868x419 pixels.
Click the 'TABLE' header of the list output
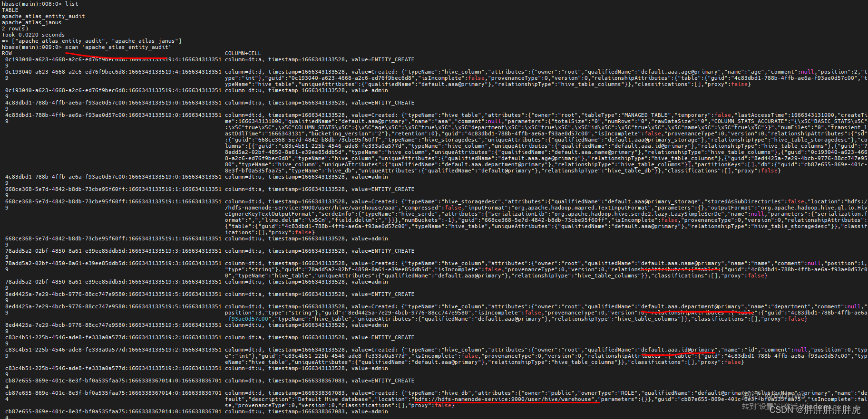[x=10, y=10]
